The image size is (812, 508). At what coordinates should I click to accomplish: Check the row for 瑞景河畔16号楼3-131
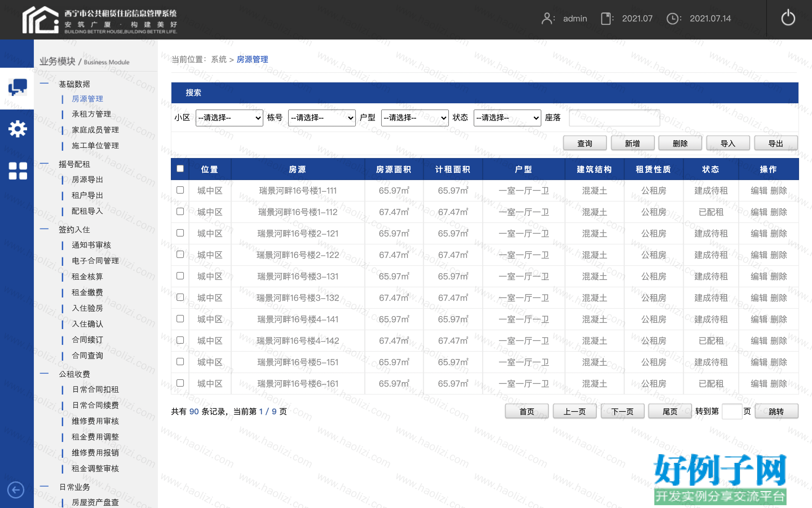(x=180, y=276)
